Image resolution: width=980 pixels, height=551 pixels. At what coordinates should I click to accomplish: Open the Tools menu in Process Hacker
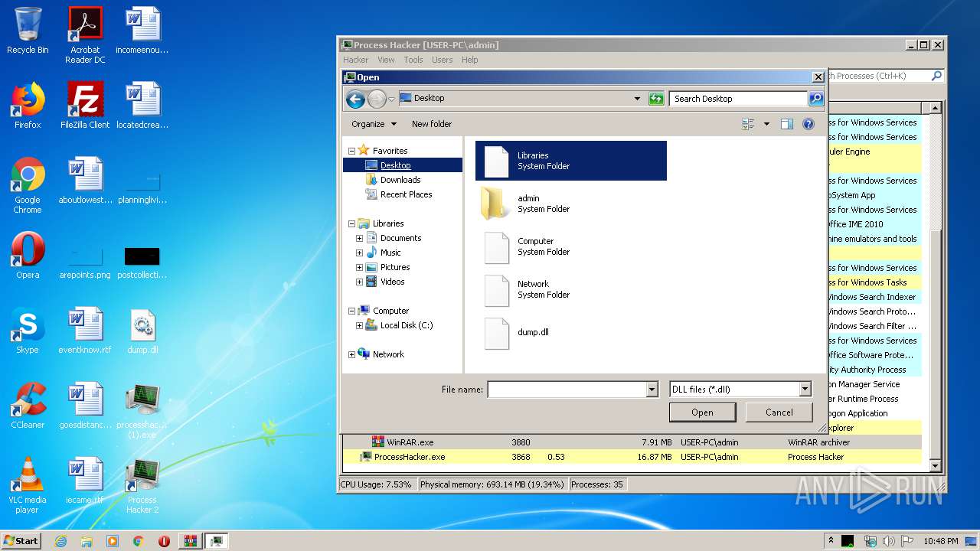413,60
